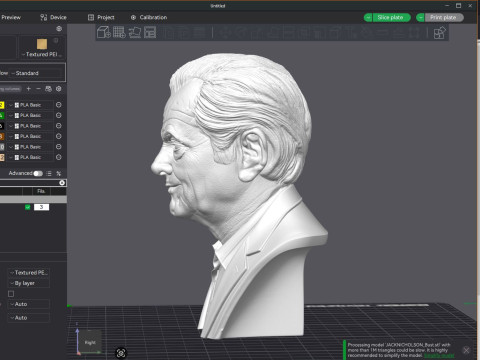
Task: Dismiss the processing model notification
Action: coord(466,350)
